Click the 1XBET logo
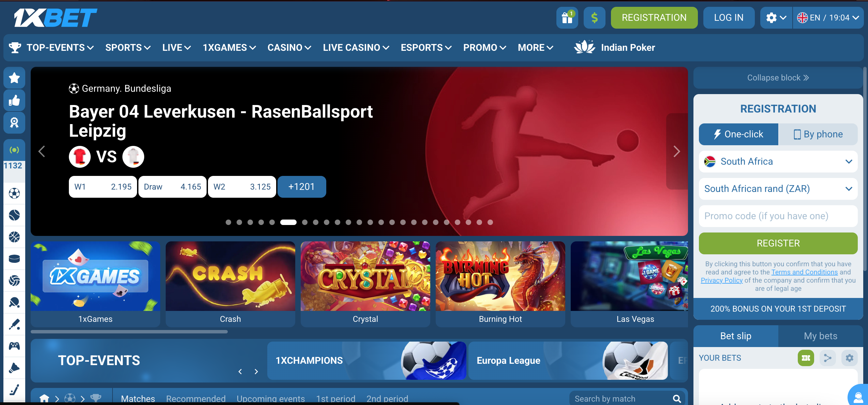Screen dimensions: 868x405 [55, 18]
